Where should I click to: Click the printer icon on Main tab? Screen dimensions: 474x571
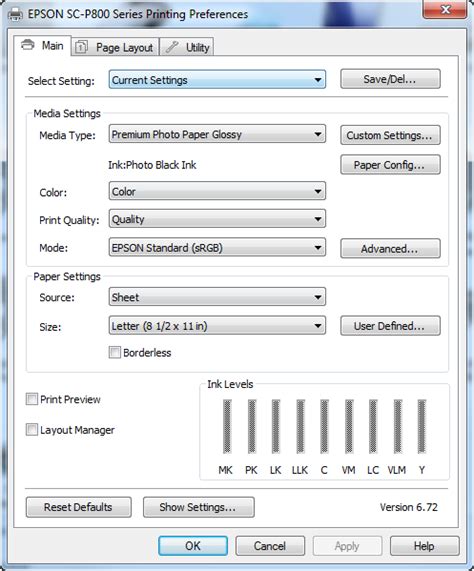tap(28, 45)
